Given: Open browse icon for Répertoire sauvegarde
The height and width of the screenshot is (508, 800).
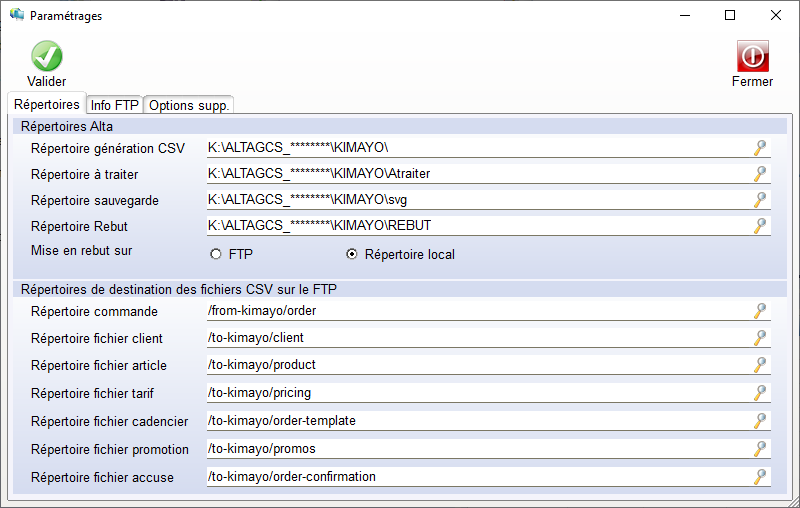Looking at the screenshot, I should tap(760, 200).
